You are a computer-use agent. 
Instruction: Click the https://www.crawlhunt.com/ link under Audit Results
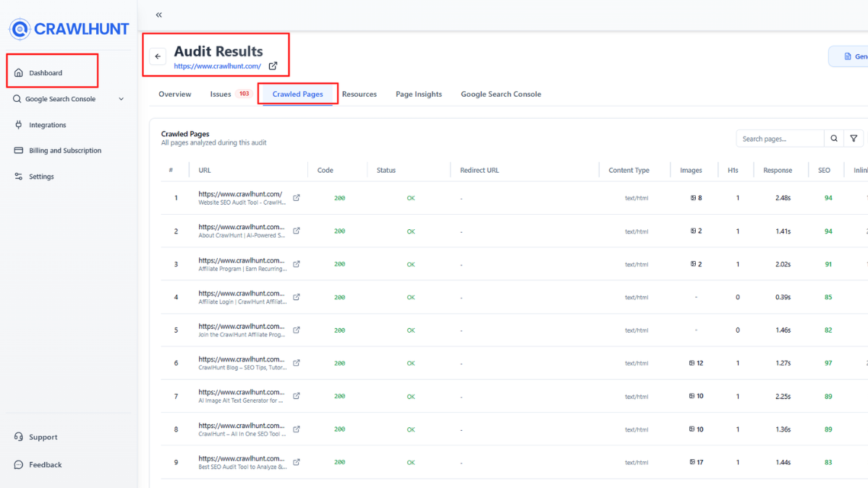[218, 66]
